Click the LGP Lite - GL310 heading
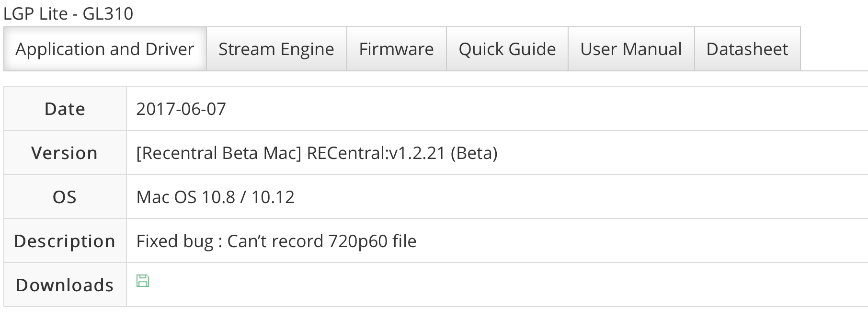868x319 pixels. coord(69,13)
